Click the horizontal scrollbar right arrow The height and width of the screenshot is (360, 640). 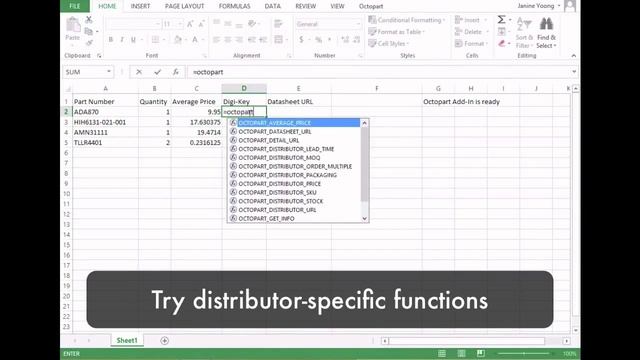[567, 341]
